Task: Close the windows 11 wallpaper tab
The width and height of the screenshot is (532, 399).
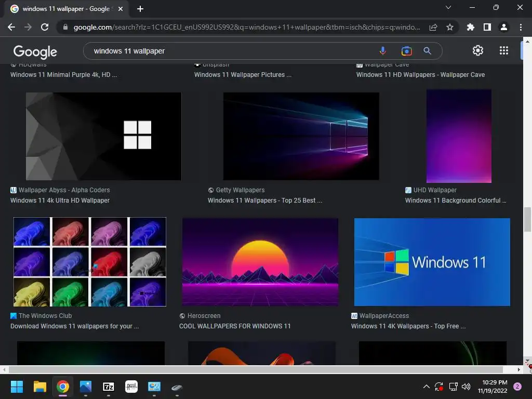Action: click(x=121, y=9)
